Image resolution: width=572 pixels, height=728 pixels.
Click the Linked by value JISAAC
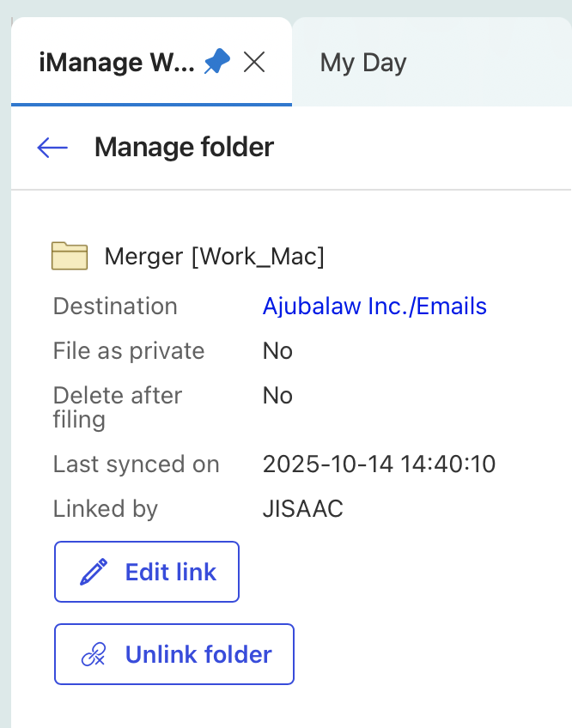click(302, 508)
